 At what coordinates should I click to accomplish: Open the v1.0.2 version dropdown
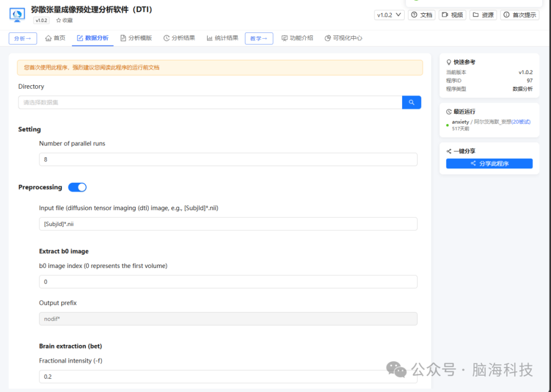pos(389,15)
